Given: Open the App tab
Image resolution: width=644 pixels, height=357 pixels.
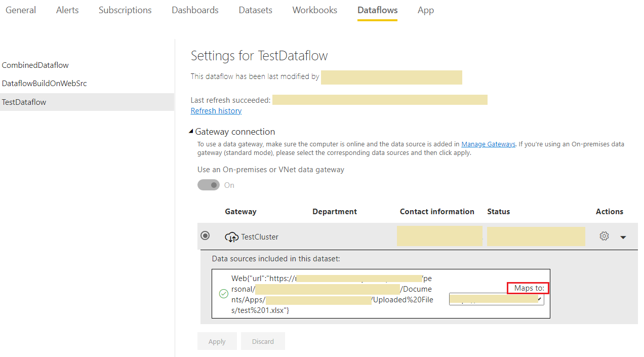Looking at the screenshot, I should point(426,10).
